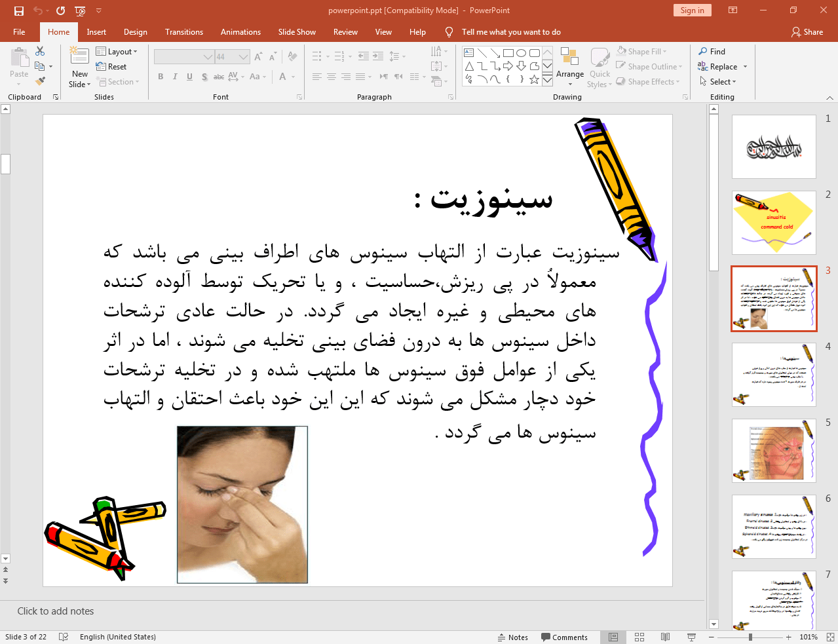Toggle the Notes pane from status bar
The width and height of the screenshot is (838, 644).
(513, 637)
